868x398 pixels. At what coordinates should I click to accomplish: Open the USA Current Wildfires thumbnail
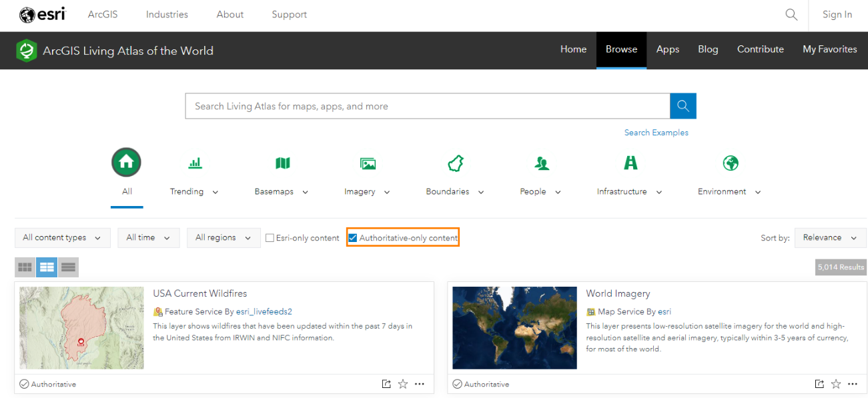coord(81,328)
